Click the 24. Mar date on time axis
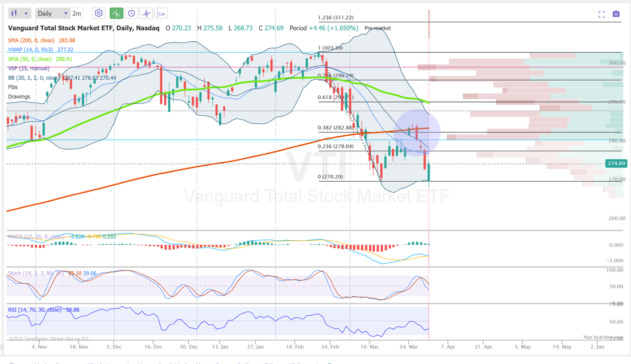 point(408,347)
